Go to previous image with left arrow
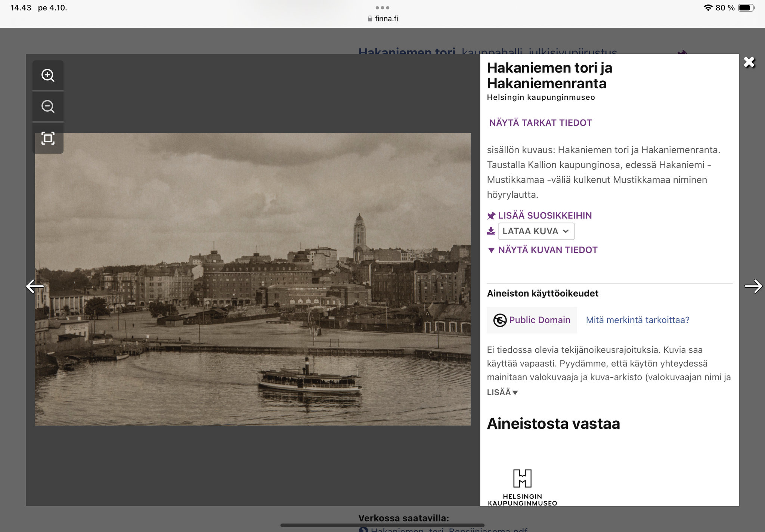Image resolution: width=765 pixels, height=532 pixels. pos(35,286)
